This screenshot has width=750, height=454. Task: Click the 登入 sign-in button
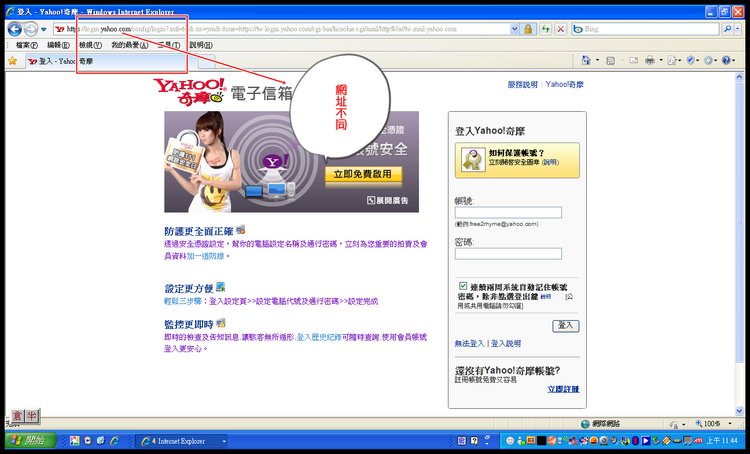[566, 326]
